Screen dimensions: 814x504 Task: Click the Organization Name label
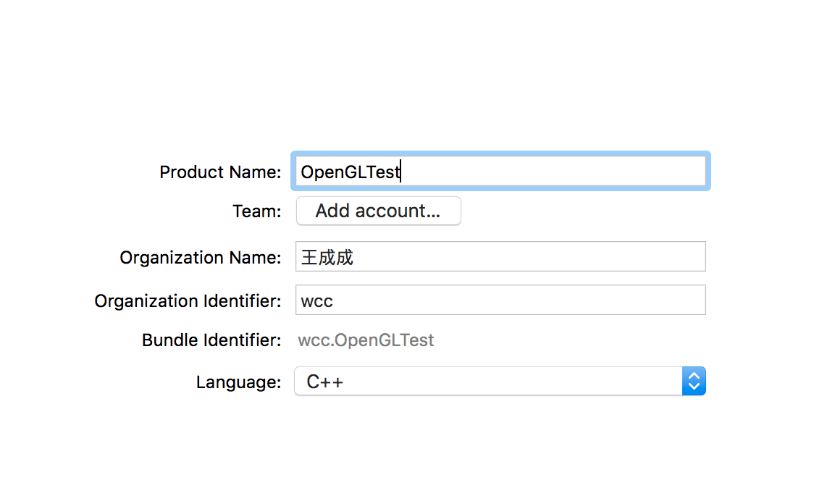pos(201,258)
